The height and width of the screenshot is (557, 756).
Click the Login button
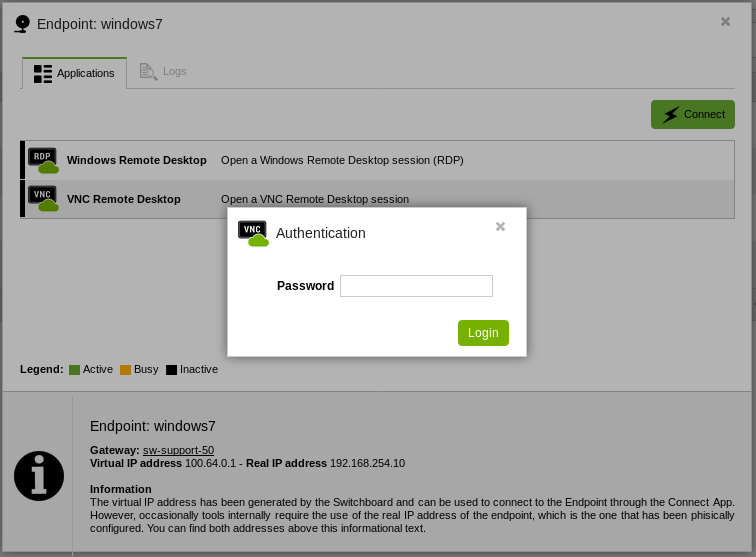coord(483,333)
